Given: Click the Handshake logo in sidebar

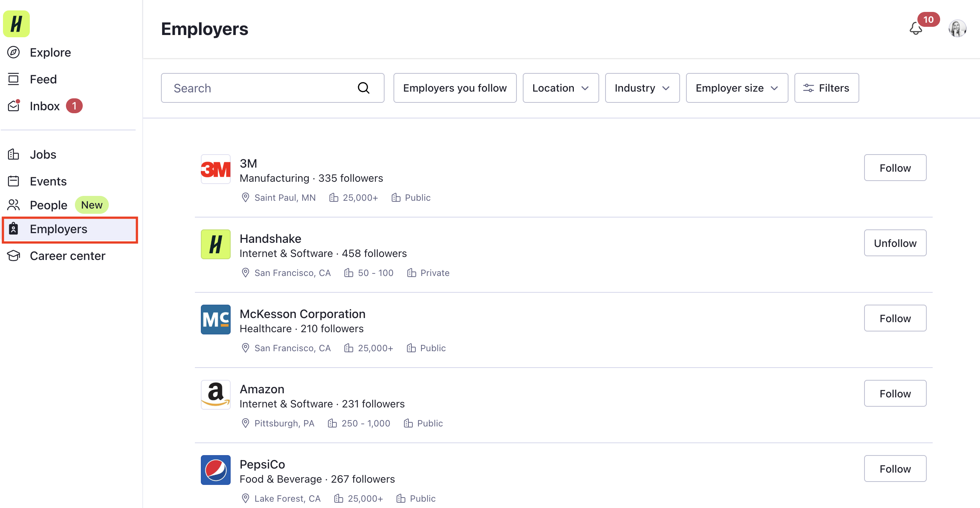Looking at the screenshot, I should coord(16,24).
